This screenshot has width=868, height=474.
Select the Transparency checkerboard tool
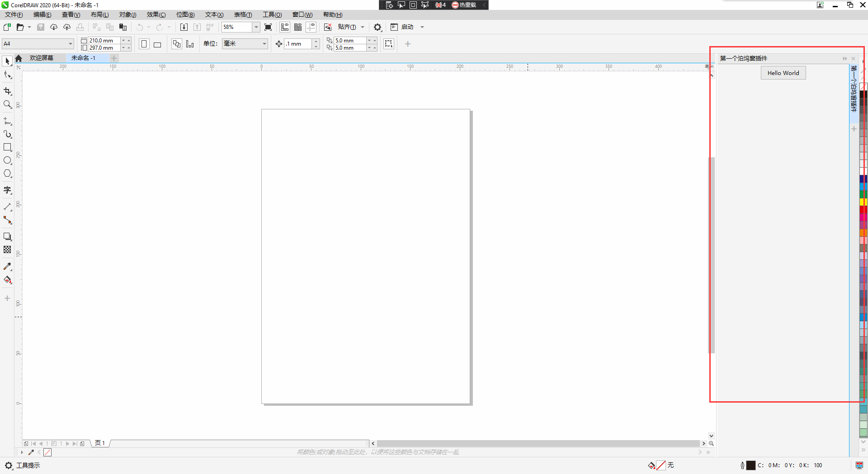coord(7,250)
